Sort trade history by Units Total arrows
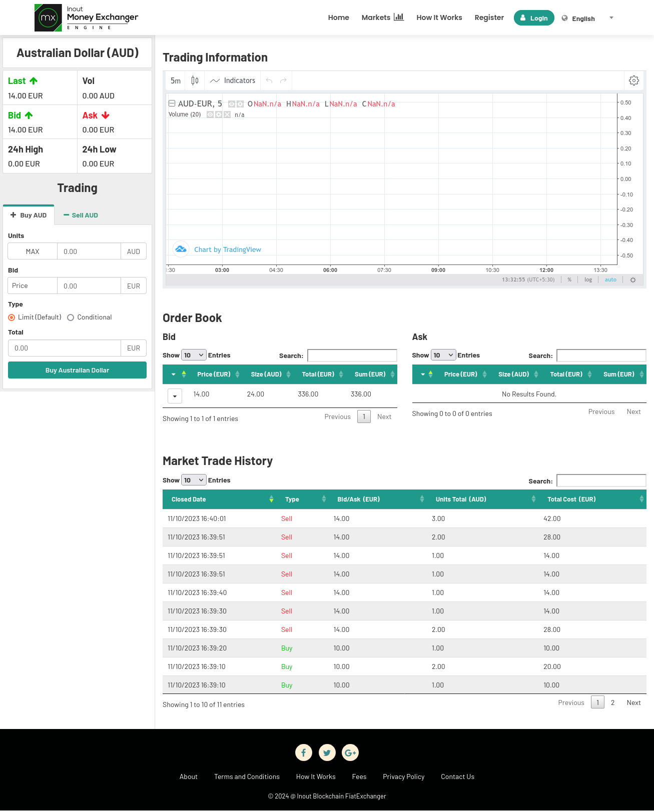This screenshot has width=654, height=812. pos(533,499)
